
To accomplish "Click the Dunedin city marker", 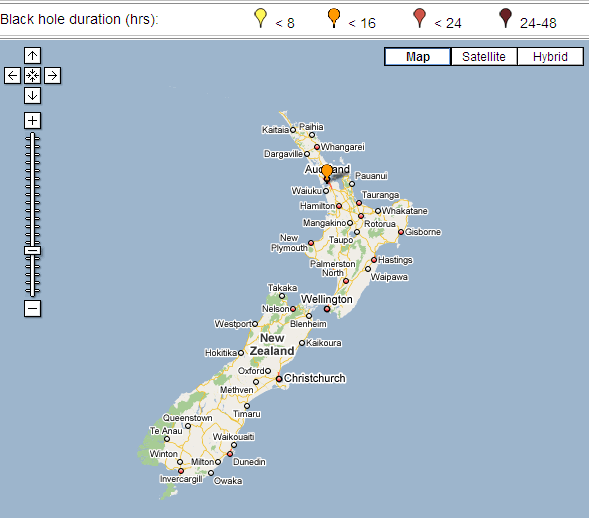I will point(230,454).
